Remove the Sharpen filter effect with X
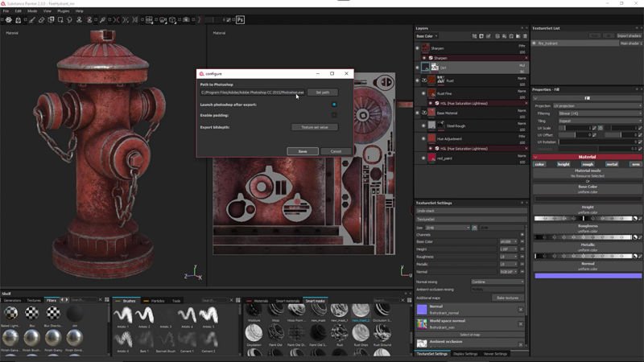Image resolution: width=644 pixels, height=362 pixels. (526, 58)
